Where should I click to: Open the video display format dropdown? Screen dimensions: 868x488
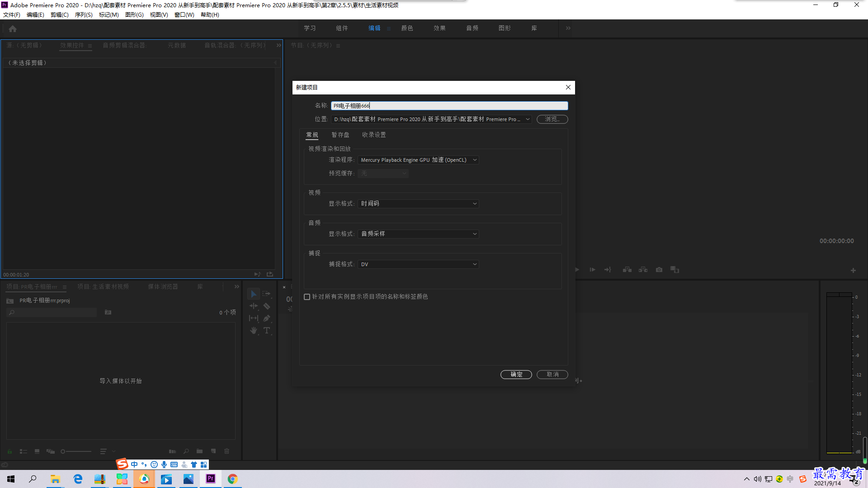pos(418,204)
